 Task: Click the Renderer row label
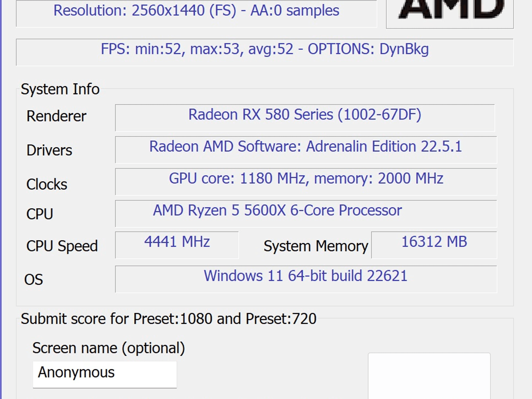[x=57, y=116]
